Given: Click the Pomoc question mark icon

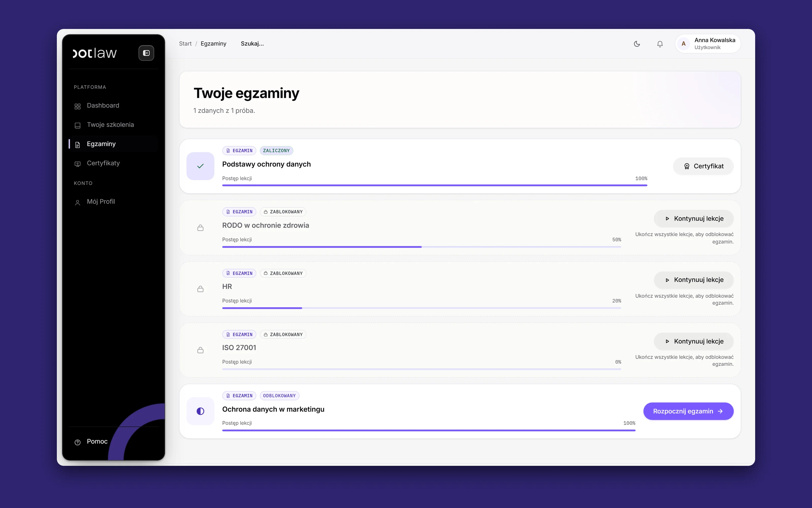Looking at the screenshot, I should (x=77, y=442).
